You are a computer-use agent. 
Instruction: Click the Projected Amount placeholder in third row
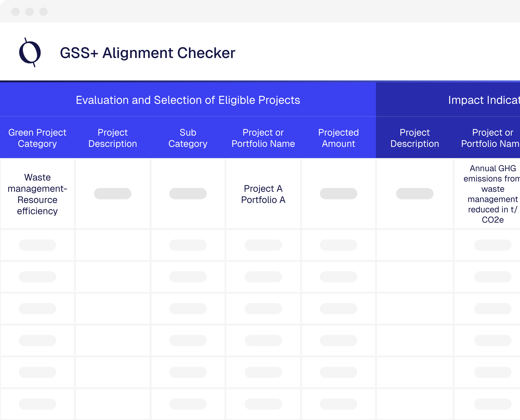point(338,277)
